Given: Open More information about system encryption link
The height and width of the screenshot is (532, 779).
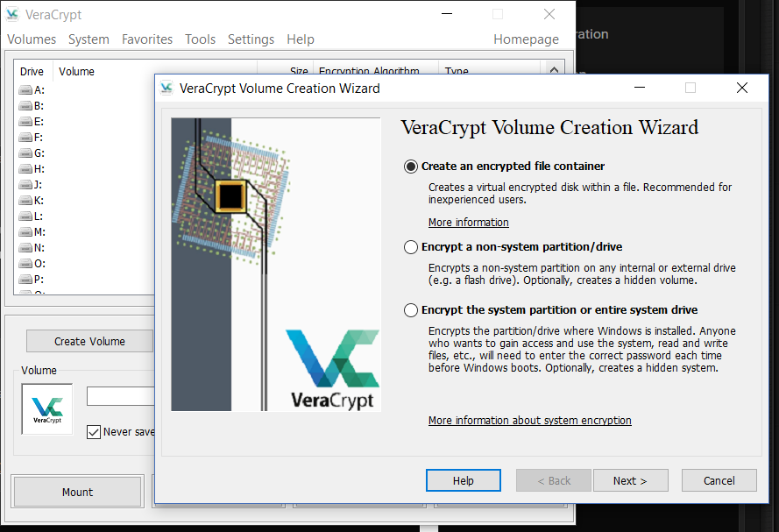Looking at the screenshot, I should [x=529, y=420].
